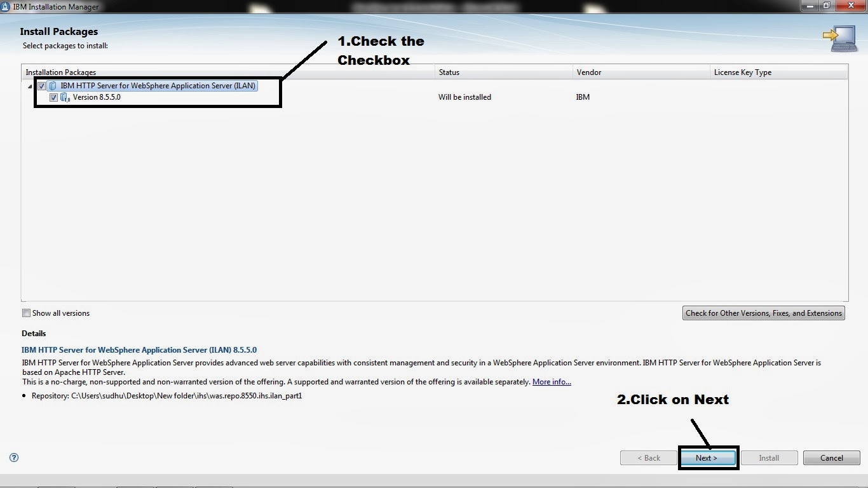This screenshot has height=488, width=868.
Task: Click the version icon beside Version 8.5.5.0
Action: 64,97
